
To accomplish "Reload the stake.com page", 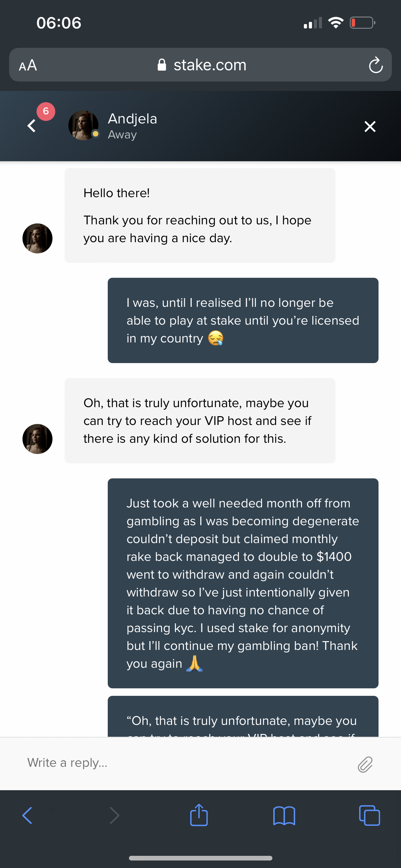I will (375, 65).
